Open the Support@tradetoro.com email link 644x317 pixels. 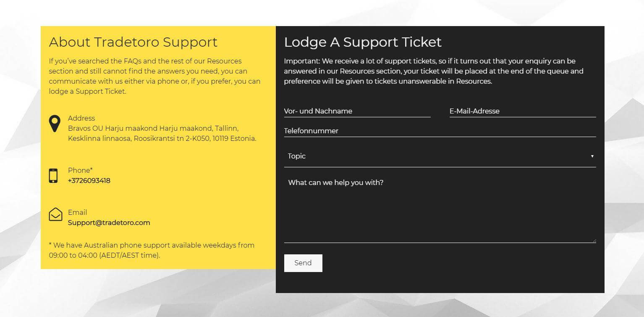109,223
